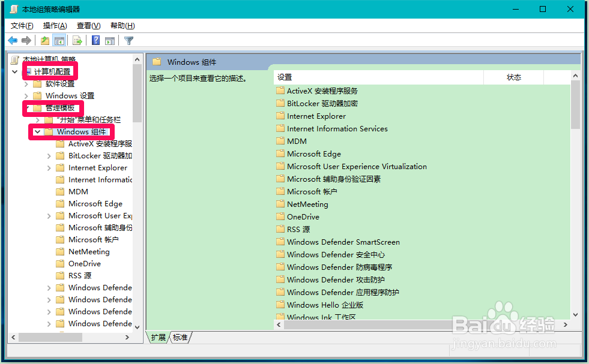Click the BitLocker 驱动器加密 folder icon in list
Screen dimensions: 589x364
[x=280, y=103]
